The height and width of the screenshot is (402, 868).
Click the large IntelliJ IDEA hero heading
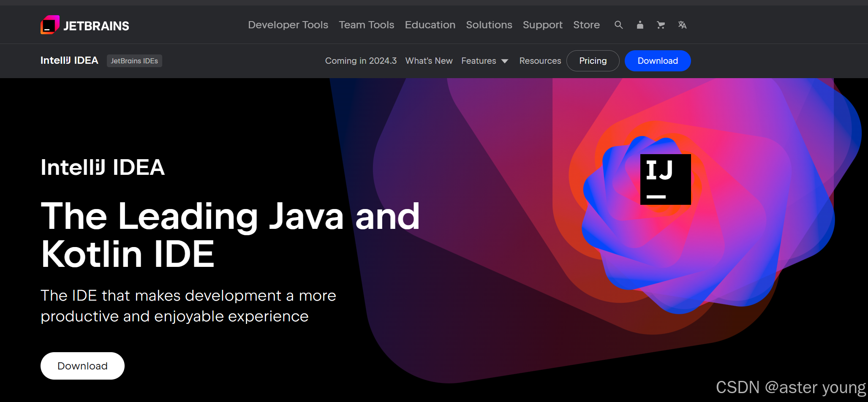pos(103,167)
